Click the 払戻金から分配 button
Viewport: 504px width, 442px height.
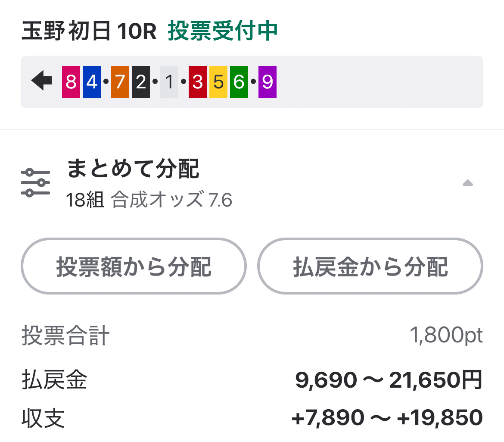pos(370,266)
